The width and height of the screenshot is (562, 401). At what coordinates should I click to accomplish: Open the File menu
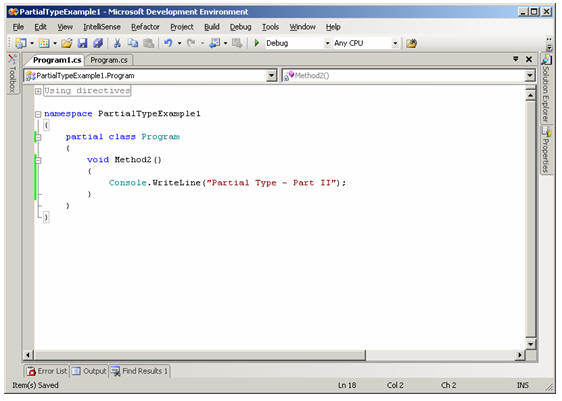click(x=18, y=27)
